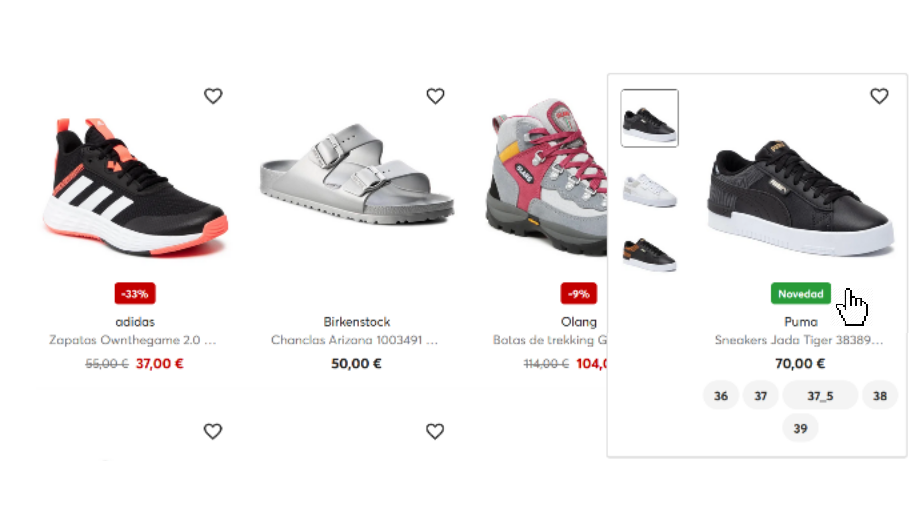914x512 pixels.
Task: Click the silver Birkenstock sandal image
Action: (356, 173)
